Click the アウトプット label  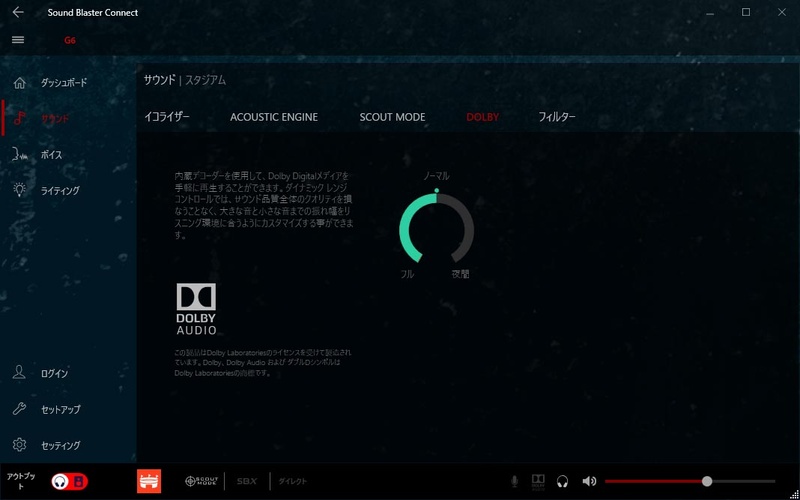point(21,481)
